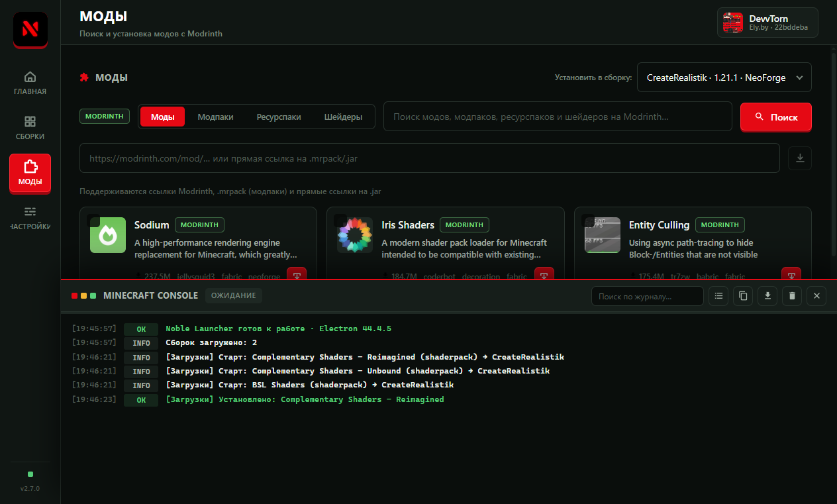Viewport: 837px width, 504px height.
Task: Click the log line 'Сборок загружено: 2'
Action: tap(211, 343)
